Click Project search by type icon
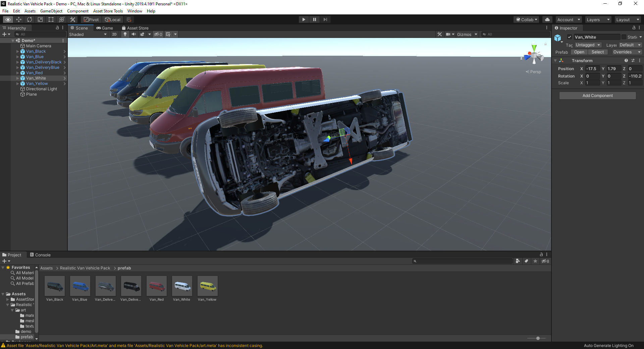The image size is (644, 349). pyautogui.click(x=518, y=261)
